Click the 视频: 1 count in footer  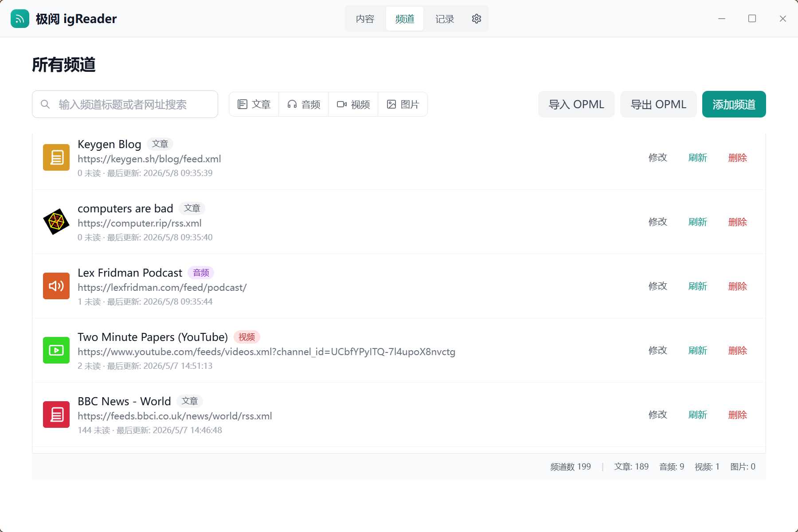707,467
